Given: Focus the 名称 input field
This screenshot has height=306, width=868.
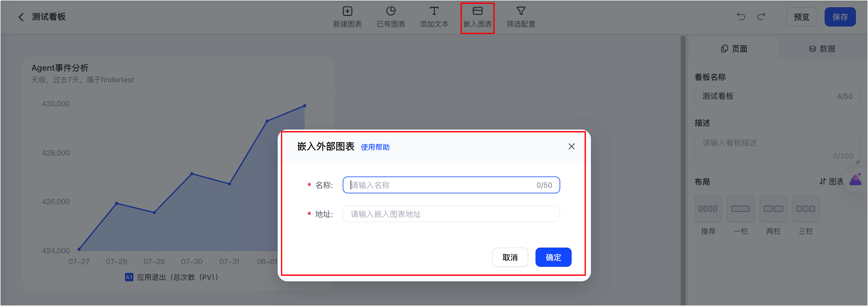Looking at the screenshot, I should pyautogui.click(x=451, y=185).
